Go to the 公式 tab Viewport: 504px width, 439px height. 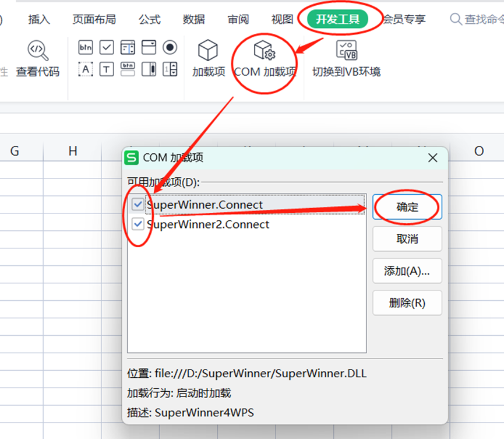pos(150,19)
